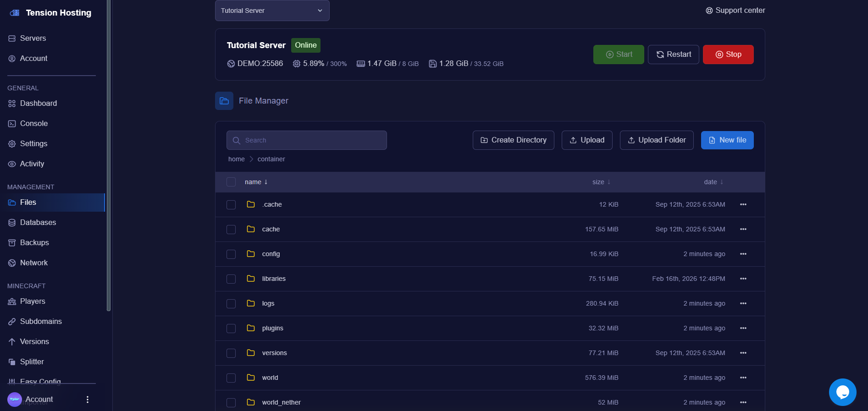This screenshot has height=411, width=868.
Task: Click the libraries folder icon
Action: pos(251,279)
